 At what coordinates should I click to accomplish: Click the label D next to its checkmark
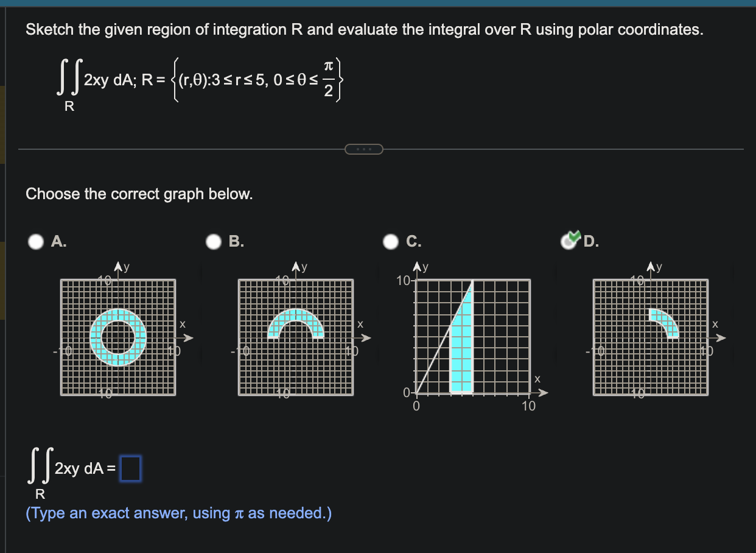click(589, 241)
